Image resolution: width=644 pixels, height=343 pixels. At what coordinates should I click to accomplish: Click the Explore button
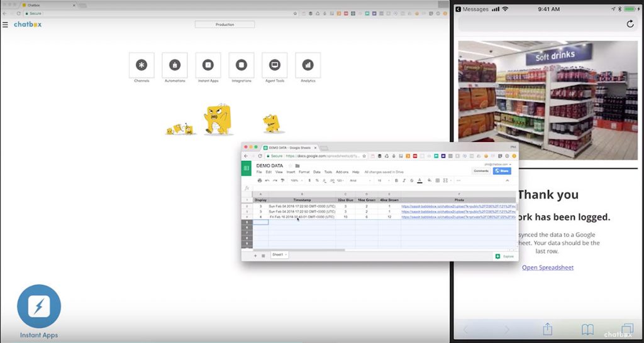505,256
